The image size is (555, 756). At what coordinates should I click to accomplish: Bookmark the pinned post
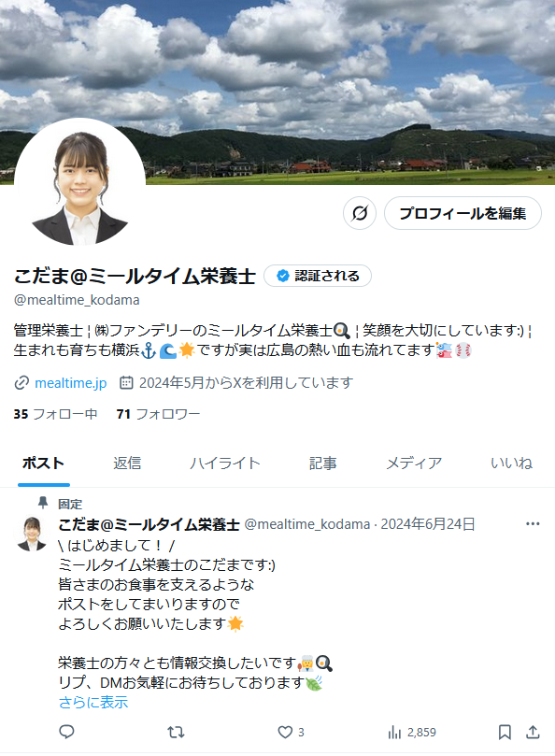pos(505,733)
